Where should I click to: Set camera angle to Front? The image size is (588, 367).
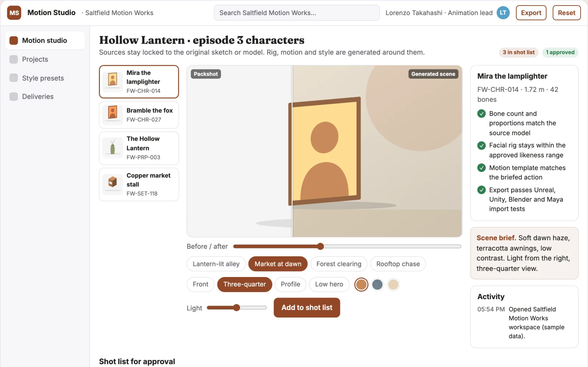pyautogui.click(x=200, y=284)
